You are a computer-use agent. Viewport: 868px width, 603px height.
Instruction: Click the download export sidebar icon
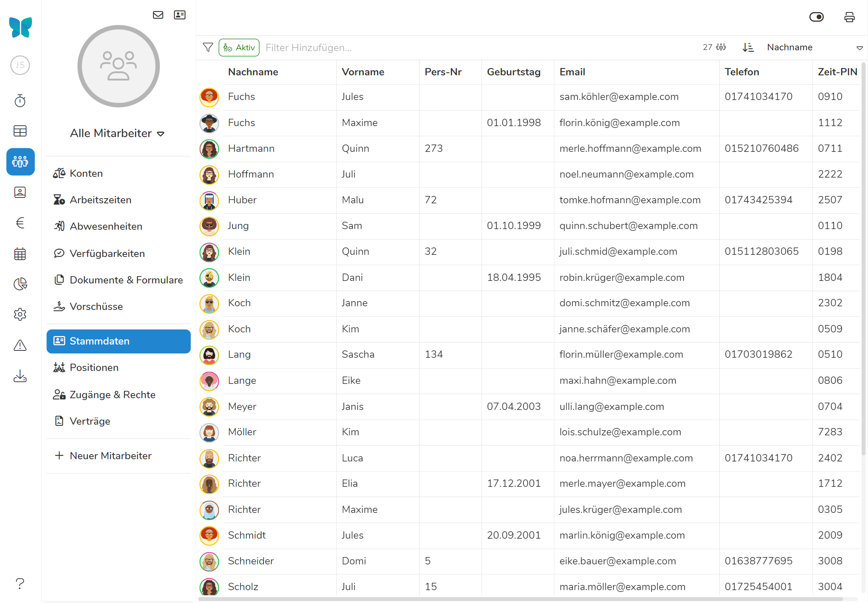coord(20,376)
